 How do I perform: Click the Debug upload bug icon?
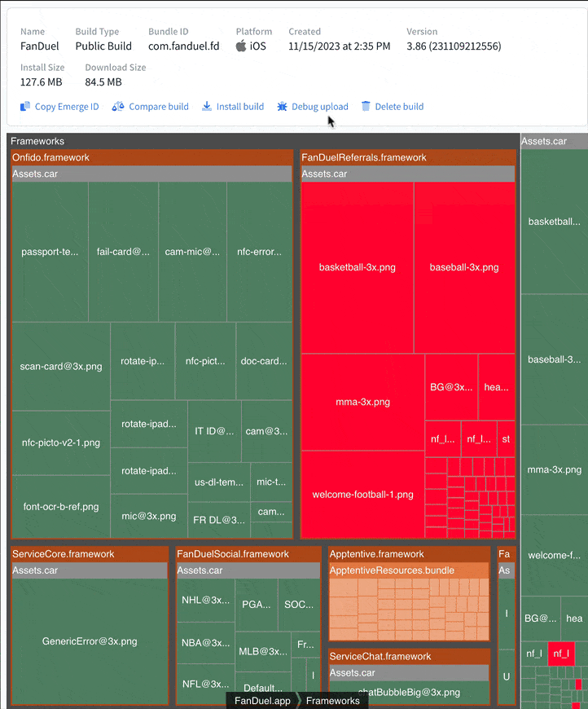click(x=282, y=107)
